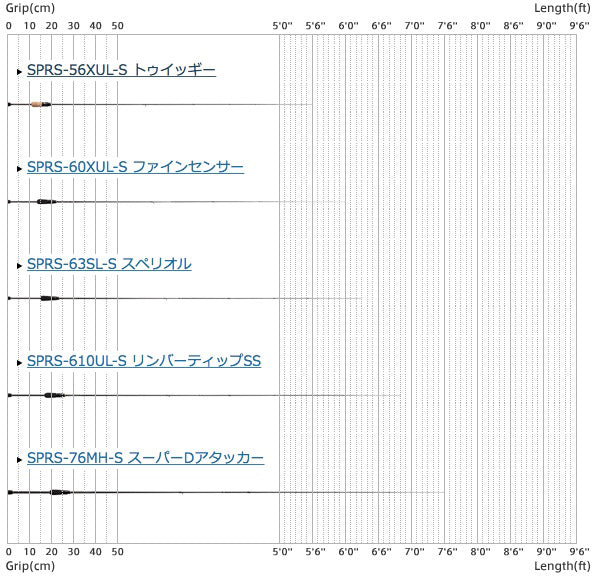Click the 7'0" mark on top length scale
Image resolution: width=599 pixels, height=579 pixels.
coord(414,26)
